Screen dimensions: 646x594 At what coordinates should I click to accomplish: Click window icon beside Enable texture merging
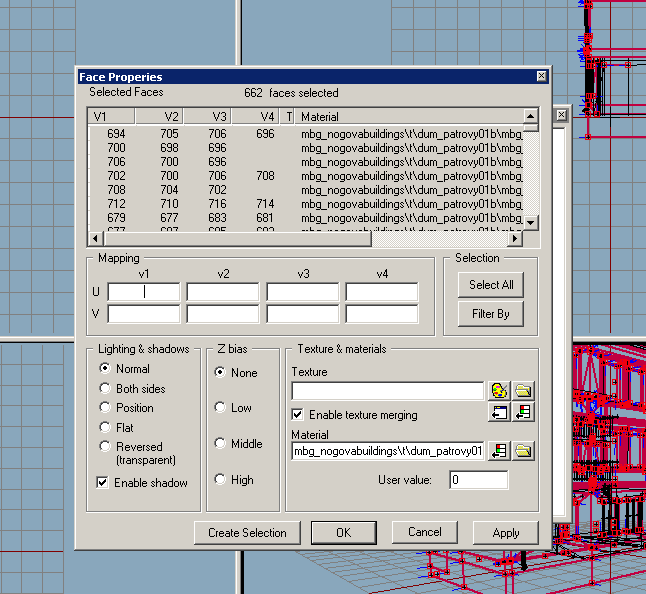coord(499,412)
